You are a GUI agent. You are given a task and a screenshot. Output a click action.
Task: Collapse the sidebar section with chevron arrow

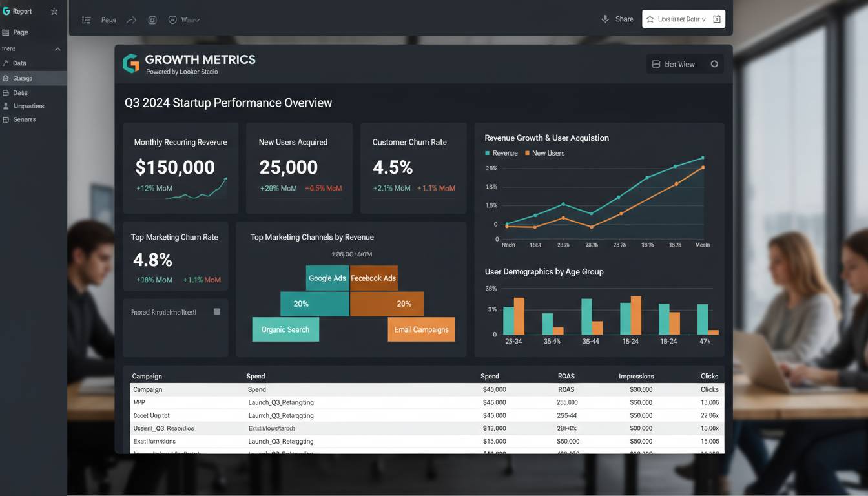57,49
